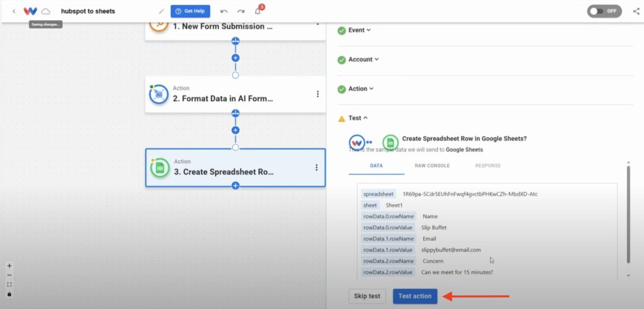
Task: Edit workflow name with pencil icon
Action: click(162, 11)
